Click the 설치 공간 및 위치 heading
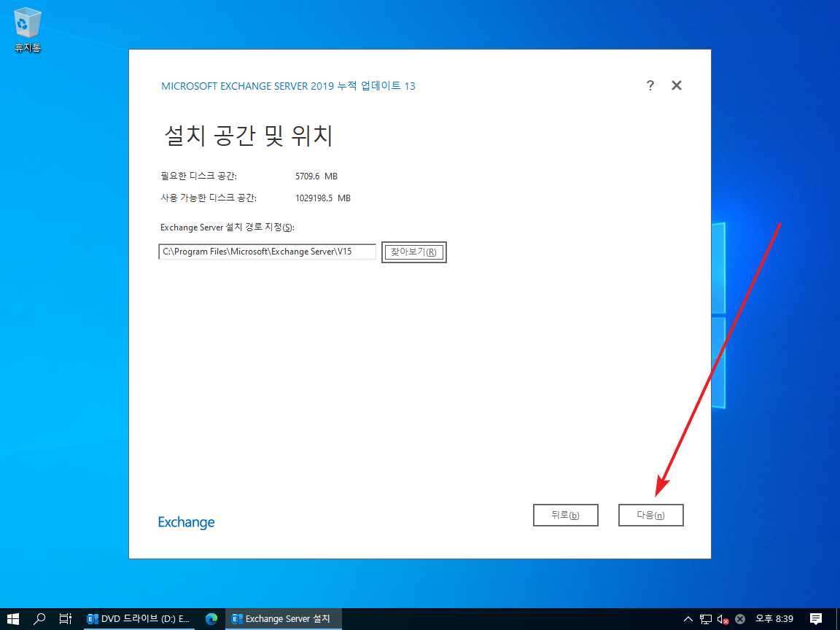Image resolution: width=840 pixels, height=630 pixels. point(249,136)
